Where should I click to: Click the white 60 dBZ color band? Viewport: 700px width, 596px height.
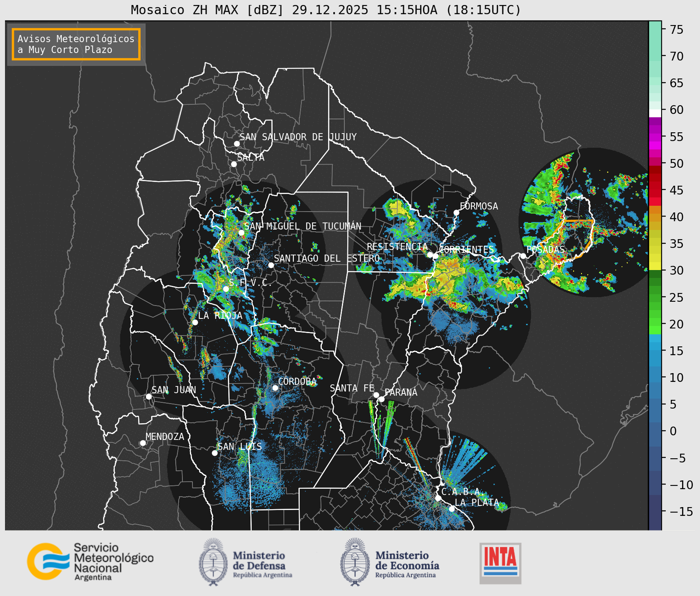coord(655,113)
